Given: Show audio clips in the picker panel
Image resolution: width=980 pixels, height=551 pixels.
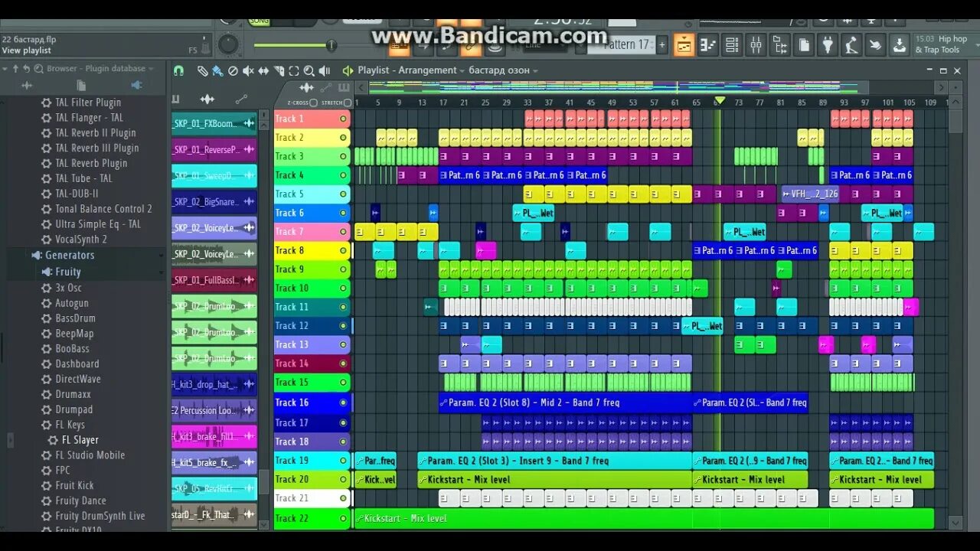Looking at the screenshot, I should (207, 99).
